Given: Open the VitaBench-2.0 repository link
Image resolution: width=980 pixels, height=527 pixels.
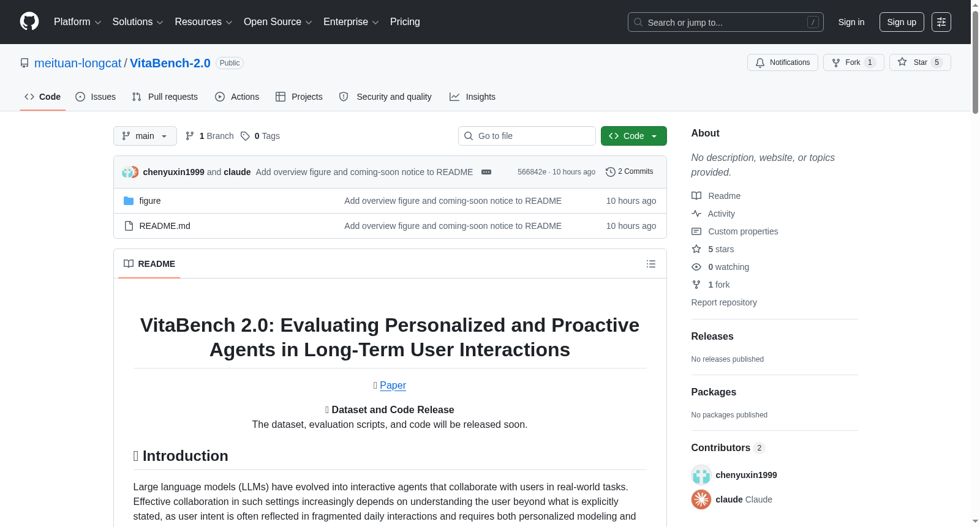Looking at the screenshot, I should [170, 63].
